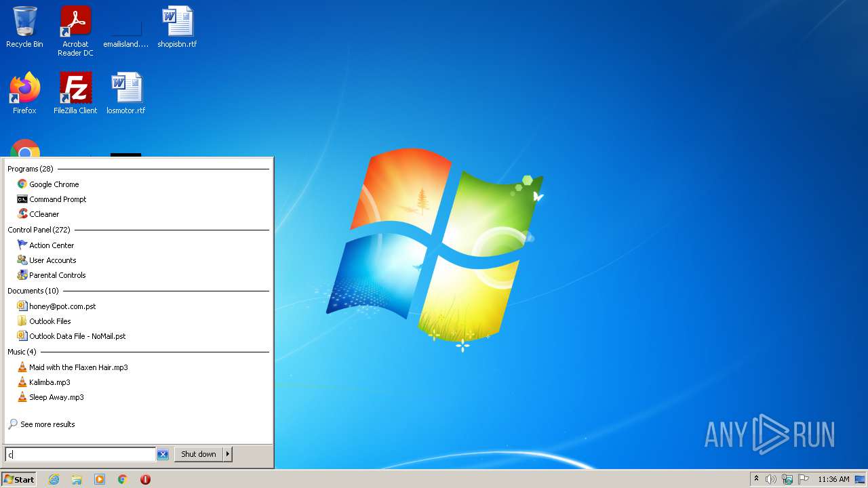Screen dimensions: 868x488
Task: Click the Documents (10) group header
Action: pos(33,291)
